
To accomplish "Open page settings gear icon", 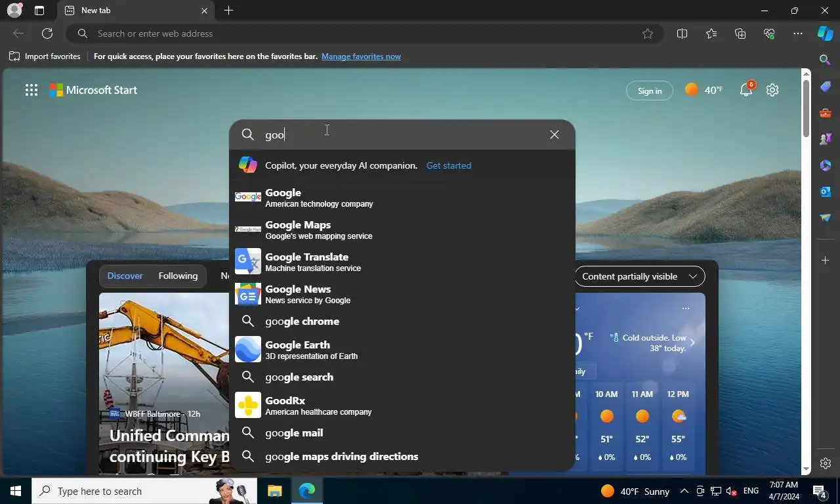I will click(x=772, y=90).
